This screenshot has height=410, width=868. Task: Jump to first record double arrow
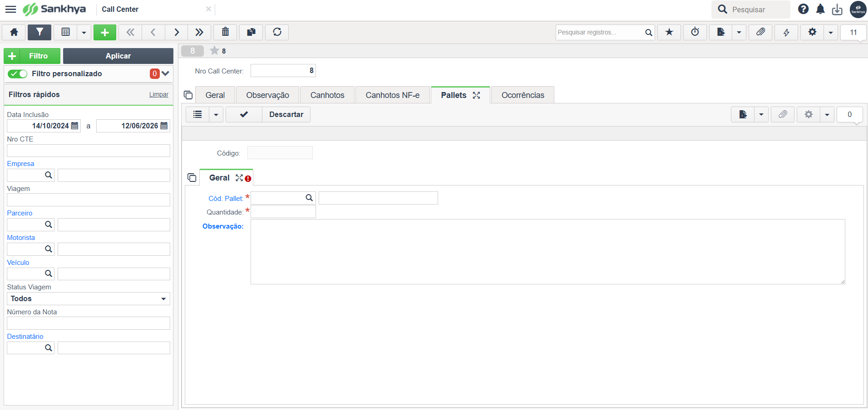pyautogui.click(x=130, y=32)
